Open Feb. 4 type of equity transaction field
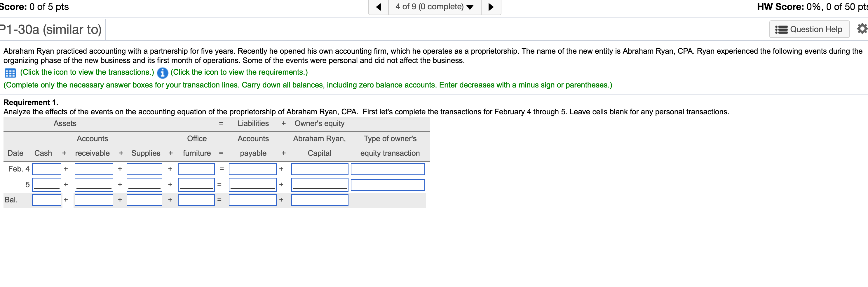The width and height of the screenshot is (868, 287). (388, 169)
